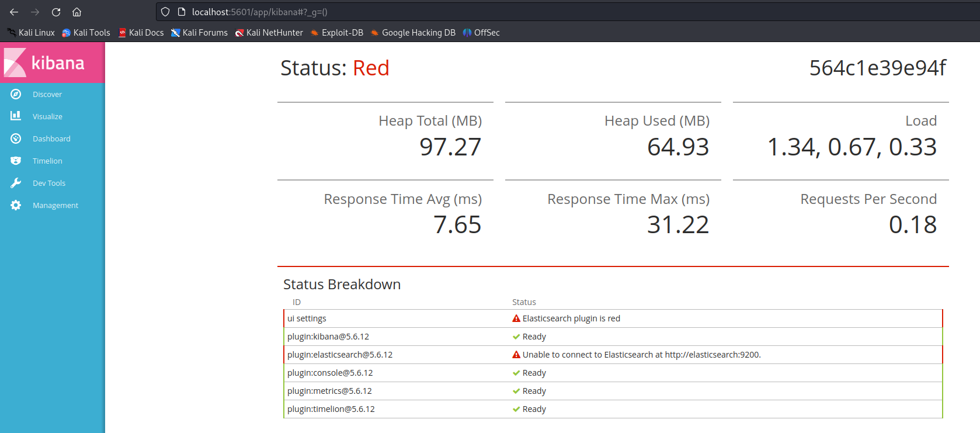Screen dimensions: 980x433
Task: Click Response Time Max value 31.22
Action: (678, 224)
